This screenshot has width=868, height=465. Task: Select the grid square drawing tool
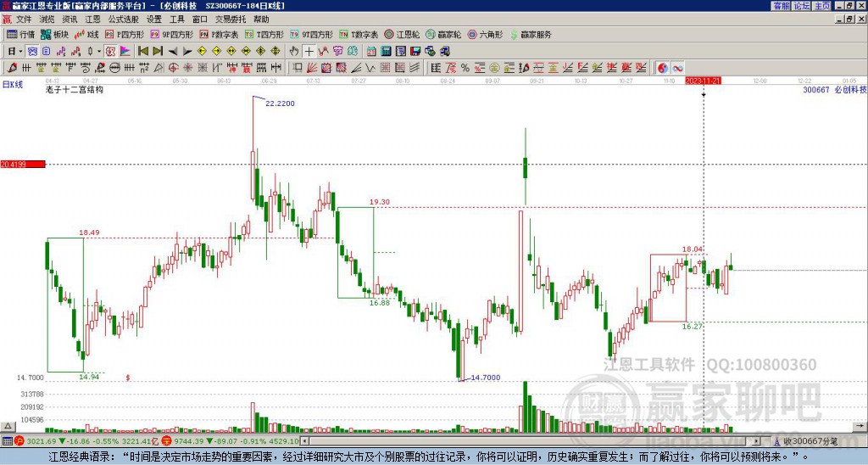click(385, 68)
